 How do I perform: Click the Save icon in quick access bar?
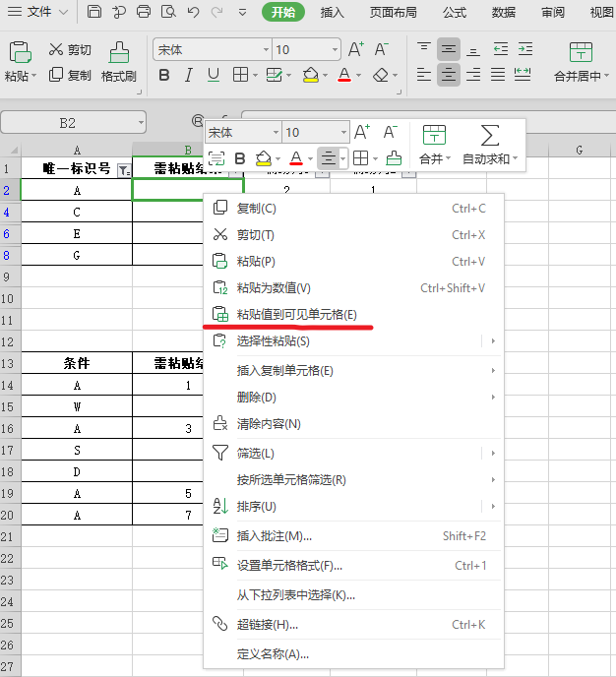(x=94, y=11)
